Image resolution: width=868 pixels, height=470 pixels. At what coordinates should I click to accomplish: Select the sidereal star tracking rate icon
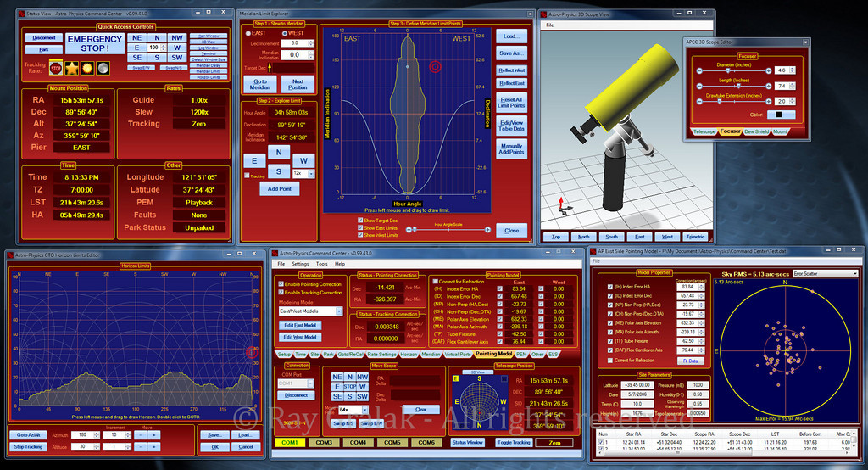coord(71,68)
